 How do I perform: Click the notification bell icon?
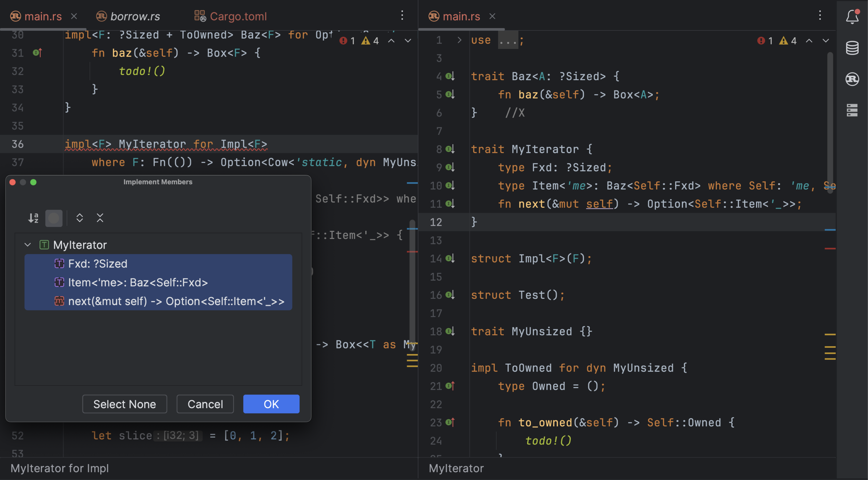click(x=852, y=16)
